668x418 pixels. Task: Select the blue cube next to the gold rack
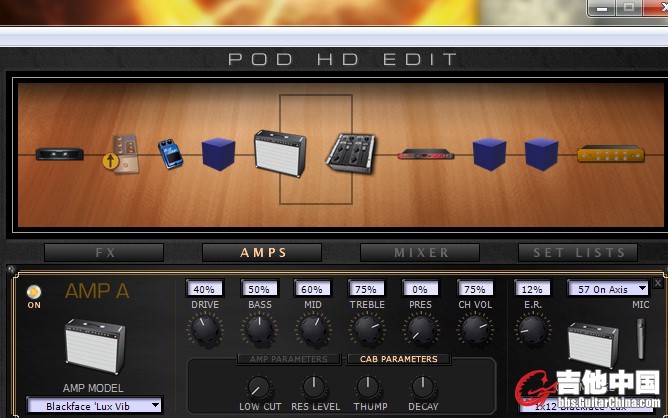pyautogui.click(x=541, y=154)
